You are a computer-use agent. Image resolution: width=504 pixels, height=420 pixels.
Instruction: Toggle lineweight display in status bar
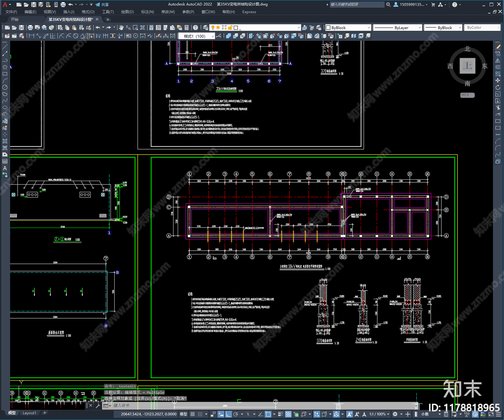pos(280,414)
